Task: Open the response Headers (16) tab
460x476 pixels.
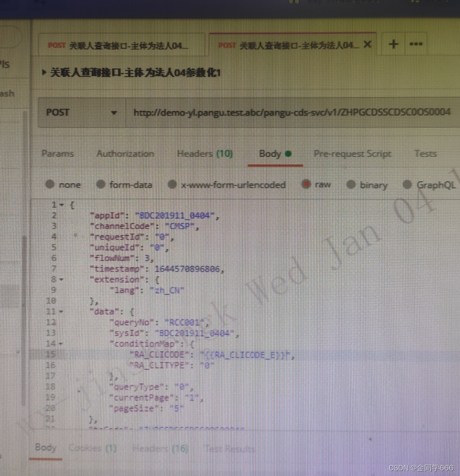Action: [160, 448]
